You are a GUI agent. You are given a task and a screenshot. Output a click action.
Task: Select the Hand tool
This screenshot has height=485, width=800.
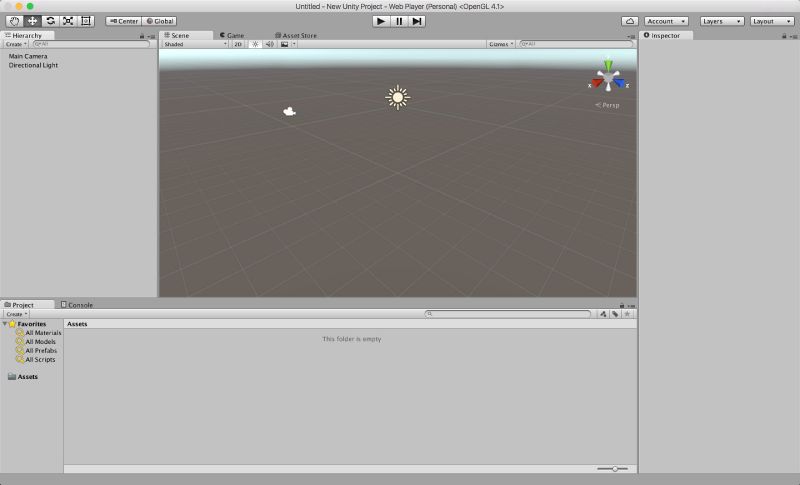point(14,21)
